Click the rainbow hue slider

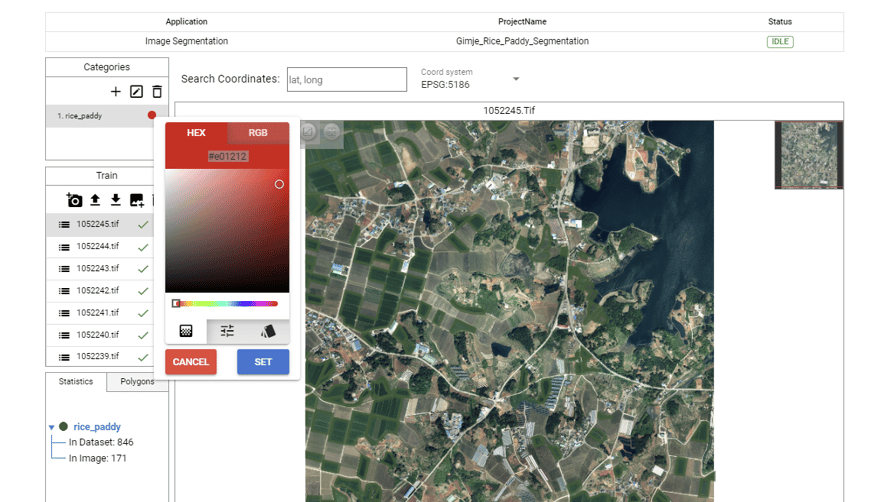point(227,303)
